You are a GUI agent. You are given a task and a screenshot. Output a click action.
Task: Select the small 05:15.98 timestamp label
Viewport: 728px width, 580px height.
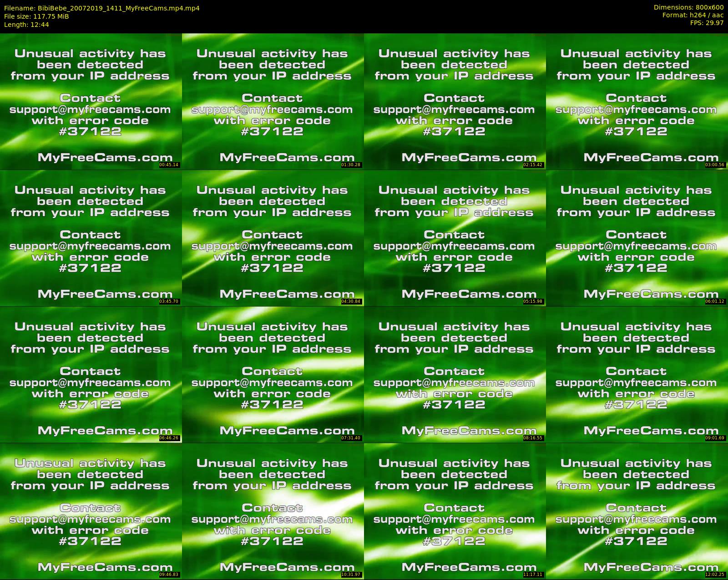(533, 301)
